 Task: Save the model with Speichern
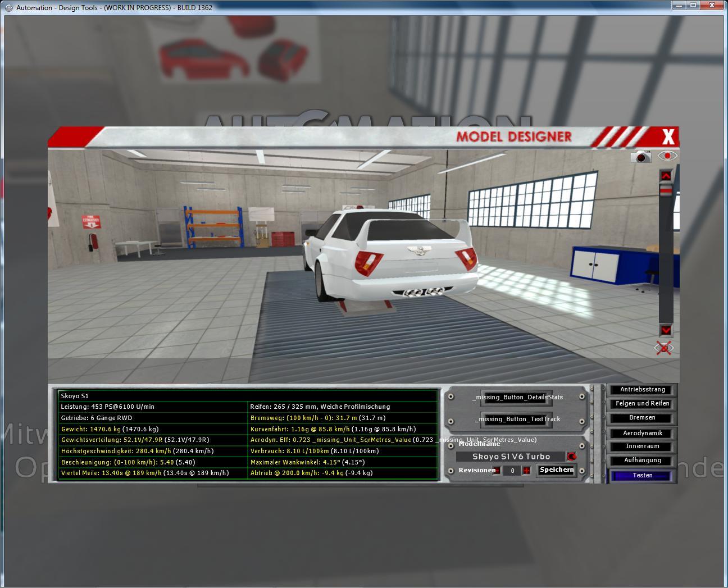[557, 470]
